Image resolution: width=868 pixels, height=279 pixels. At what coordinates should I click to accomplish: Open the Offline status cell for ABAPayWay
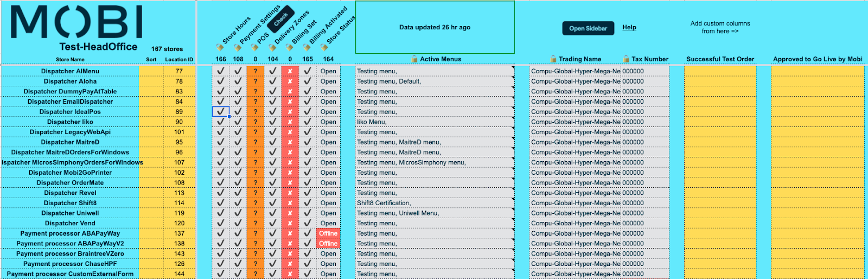(328, 233)
